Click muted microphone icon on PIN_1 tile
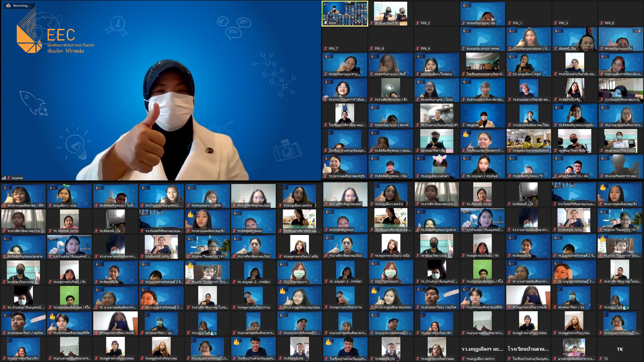 [509, 23]
